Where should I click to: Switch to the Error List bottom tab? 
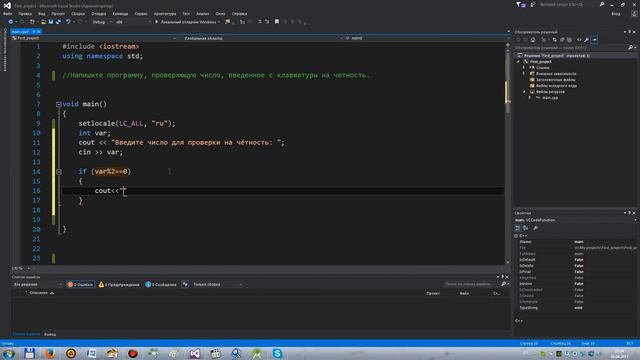pos(26,334)
